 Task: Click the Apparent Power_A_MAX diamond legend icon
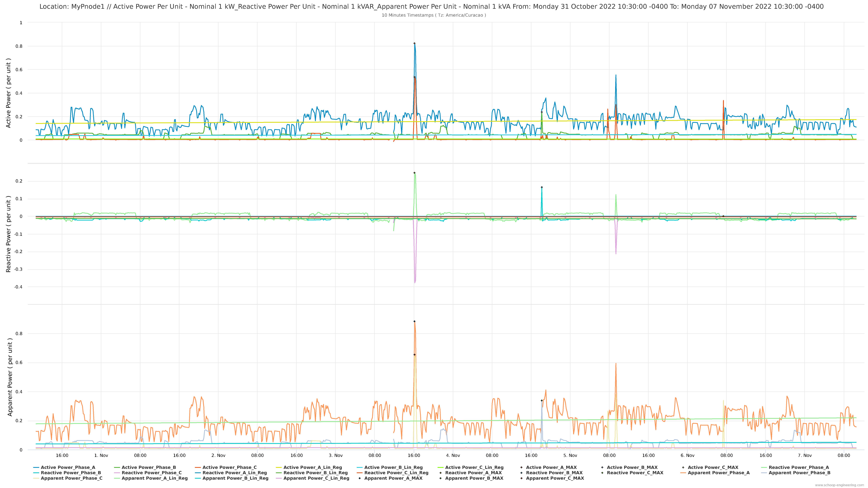tap(360, 478)
